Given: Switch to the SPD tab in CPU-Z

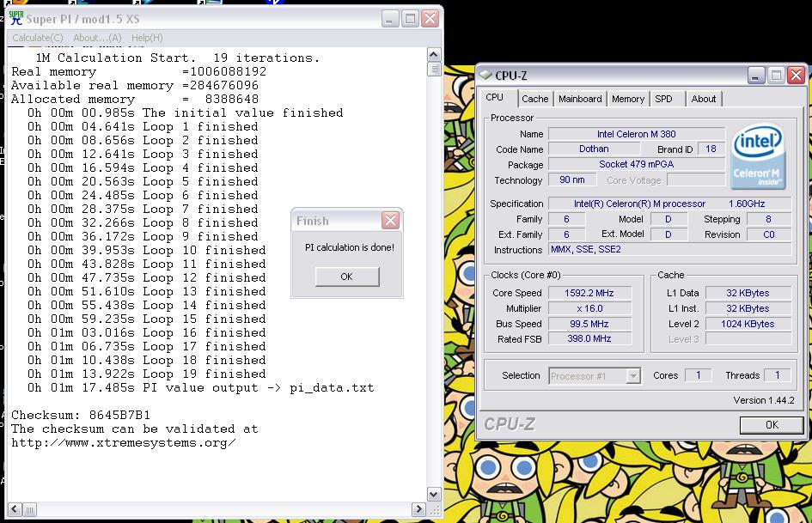Looking at the screenshot, I should pos(664,99).
